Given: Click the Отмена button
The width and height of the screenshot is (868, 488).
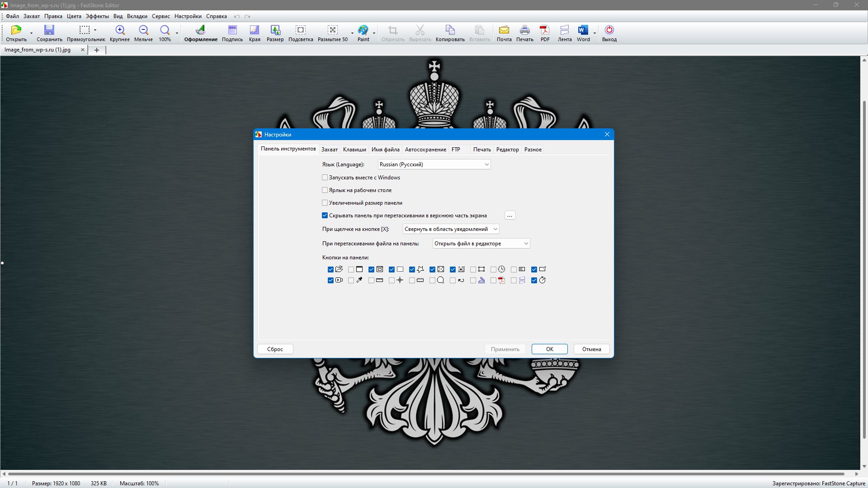Looking at the screenshot, I should click(x=591, y=349).
